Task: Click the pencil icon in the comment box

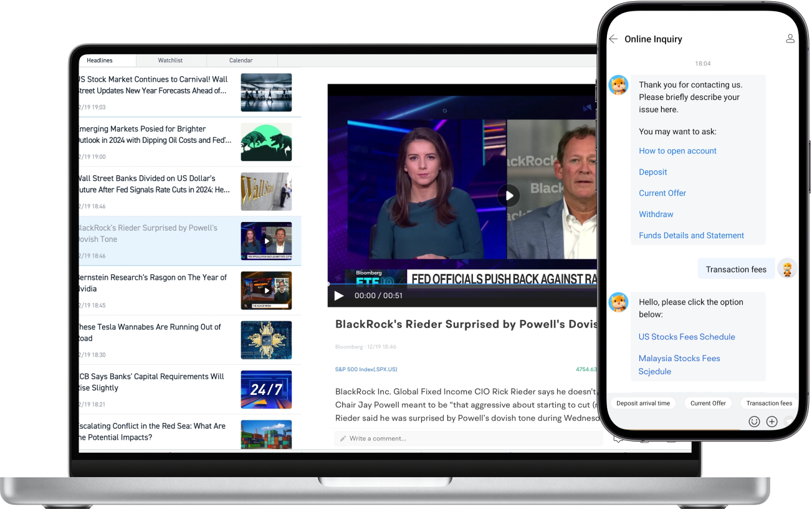Action: click(x=343, y=439)
